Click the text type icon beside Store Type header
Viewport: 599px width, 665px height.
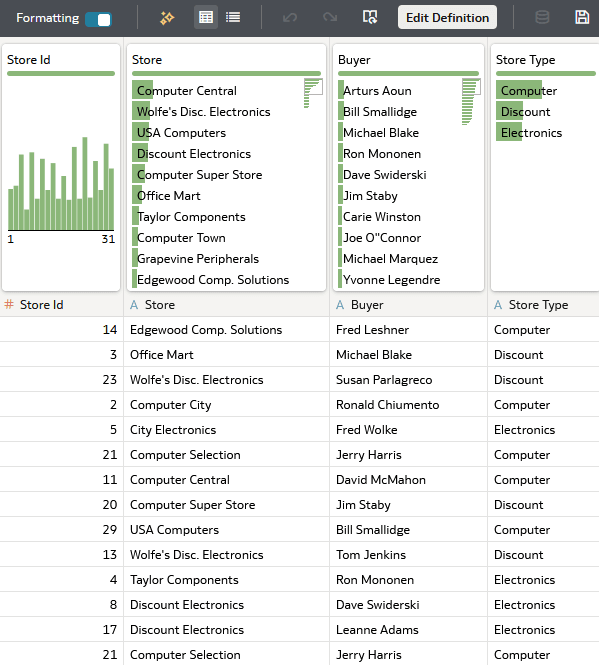point(498,305)
